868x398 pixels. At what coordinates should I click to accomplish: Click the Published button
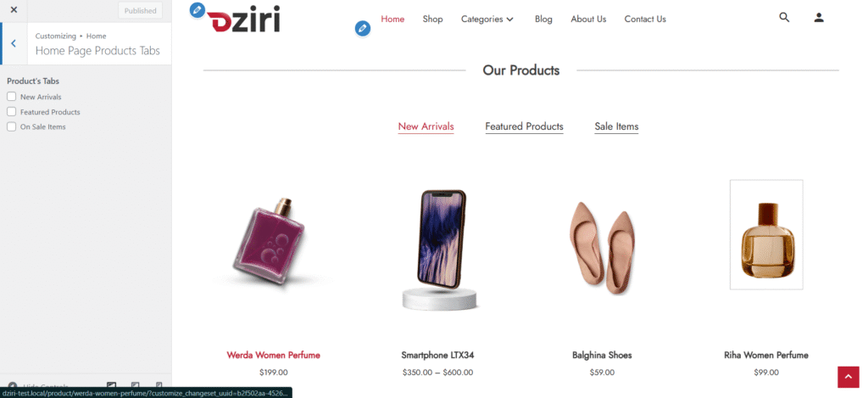pos(140,10)
